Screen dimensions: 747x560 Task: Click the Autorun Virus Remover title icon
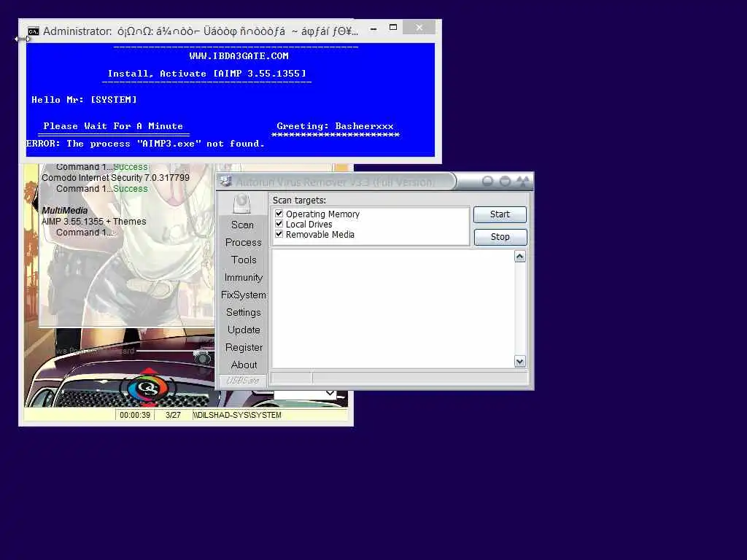point(226,182)
